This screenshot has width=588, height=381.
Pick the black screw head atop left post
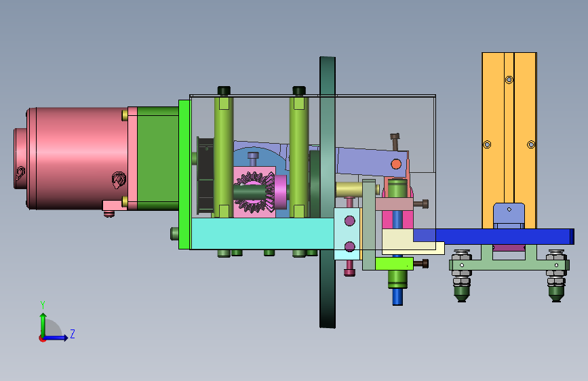224,91
